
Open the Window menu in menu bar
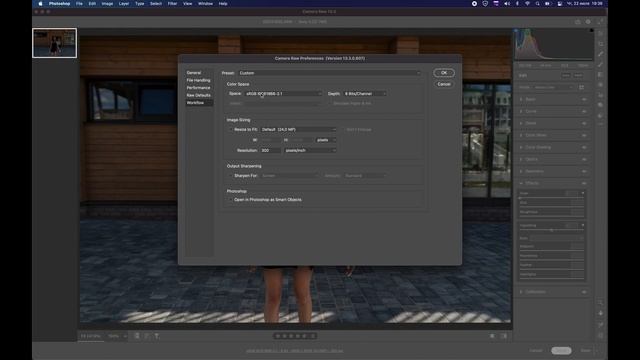click(205, 4)
